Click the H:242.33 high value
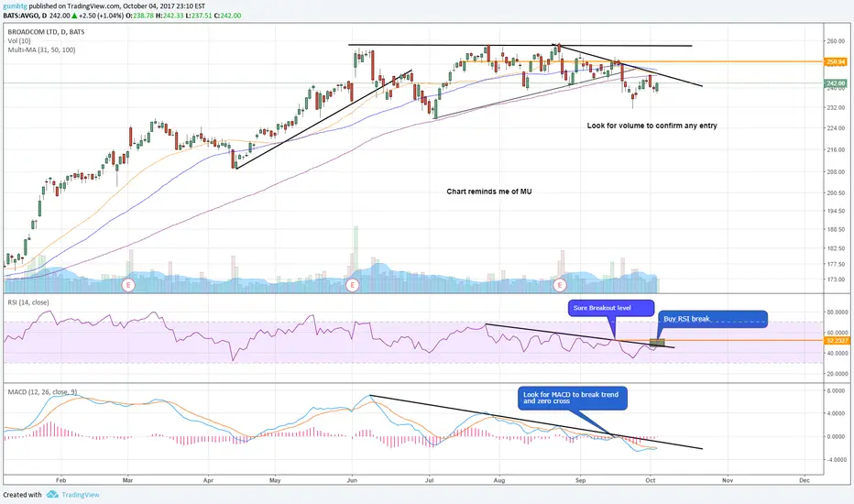 pos(169,16)
